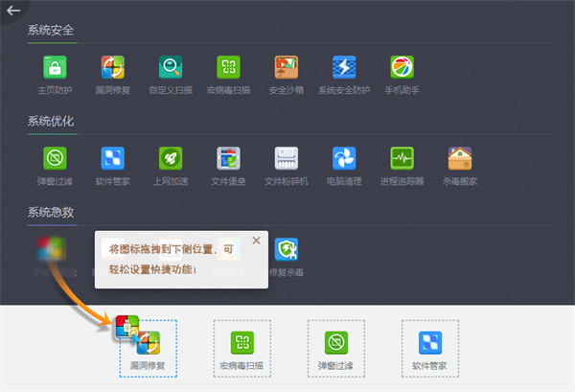Select the 弹窗过滤 shortcut slot at bottom
Viewport: 575px width, 392px height.
tap(335, 348)
